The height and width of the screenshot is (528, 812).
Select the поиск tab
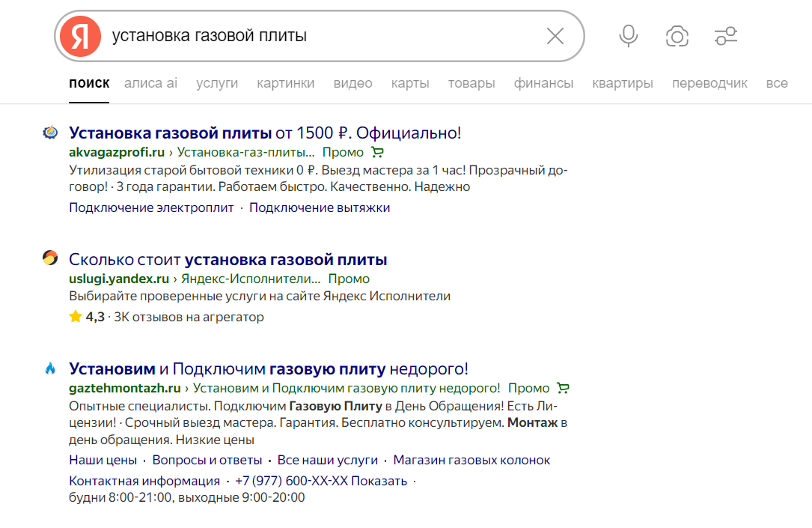pos(89,83)
